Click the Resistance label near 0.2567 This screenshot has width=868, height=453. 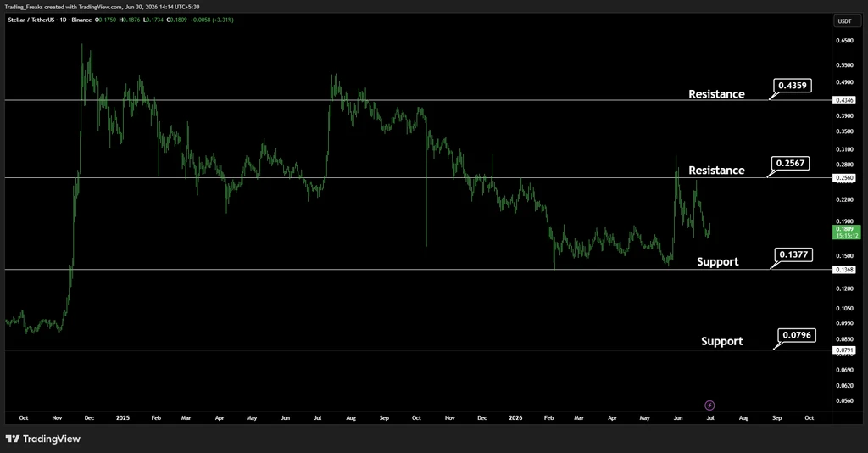(716, 171)
